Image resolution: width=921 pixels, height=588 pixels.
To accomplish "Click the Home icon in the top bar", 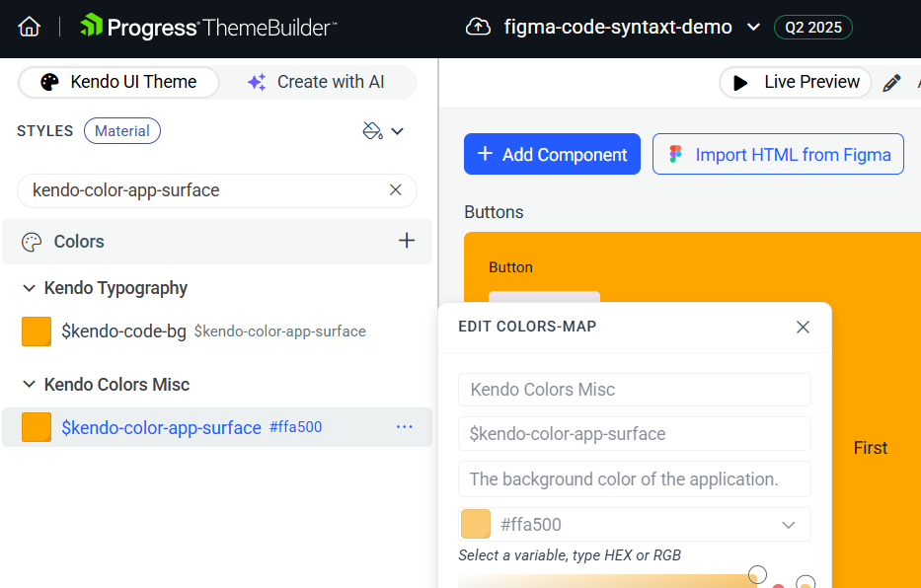I will pyautogui.click(x=29, y=27).
